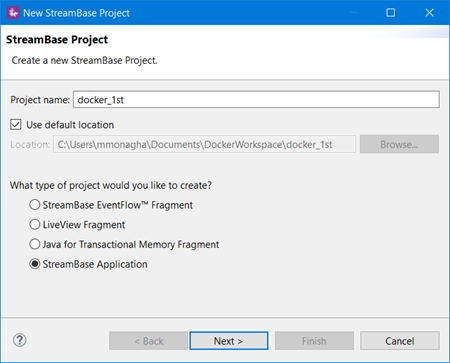This screenshot has width=450, height=363.
Task: Click the Browse button for location
Action: (399, 144)
